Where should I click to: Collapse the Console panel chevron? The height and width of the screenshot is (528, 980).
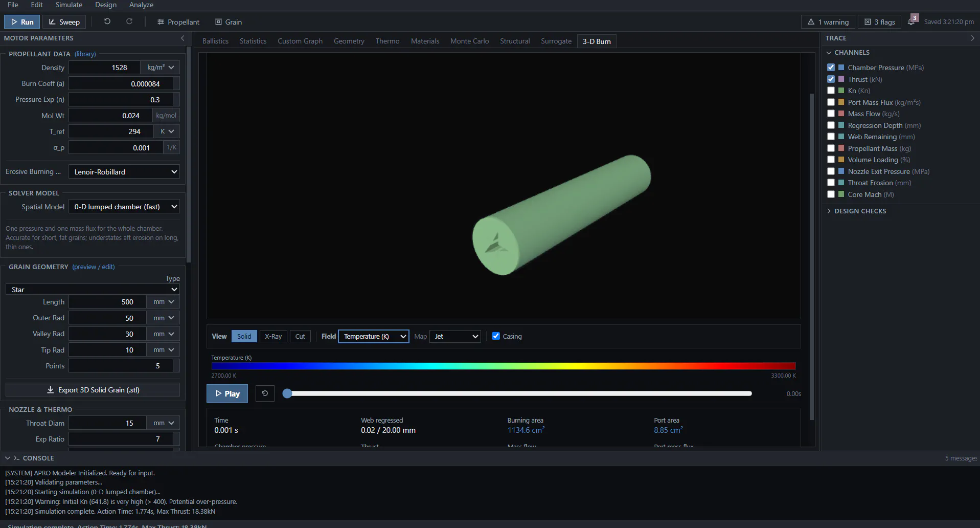click(8, 458)
